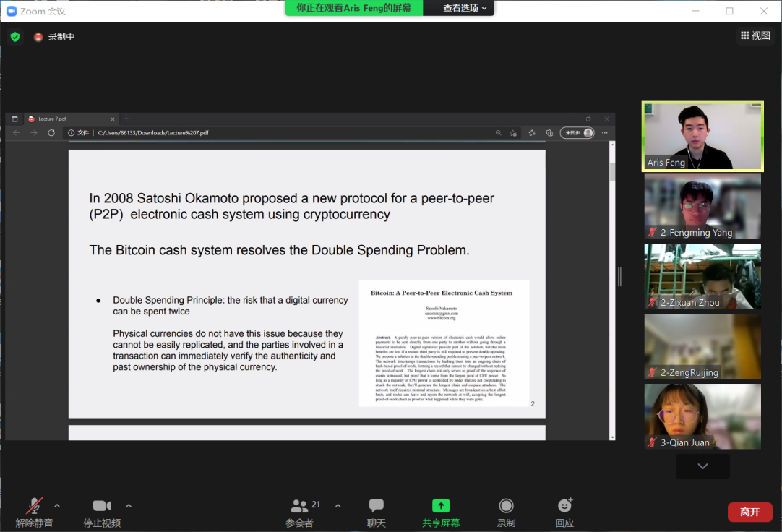The width and height of the screenshot is (782, 532).
Task: Stop video with the camera button
Action: click(x=102, y=506)
